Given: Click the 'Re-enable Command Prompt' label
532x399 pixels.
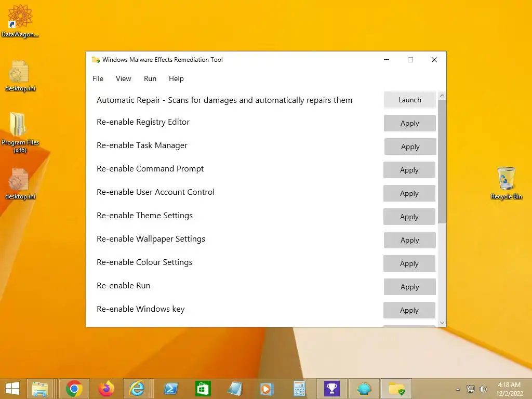Looking at the screenshot, I should [x=150, y=169].
